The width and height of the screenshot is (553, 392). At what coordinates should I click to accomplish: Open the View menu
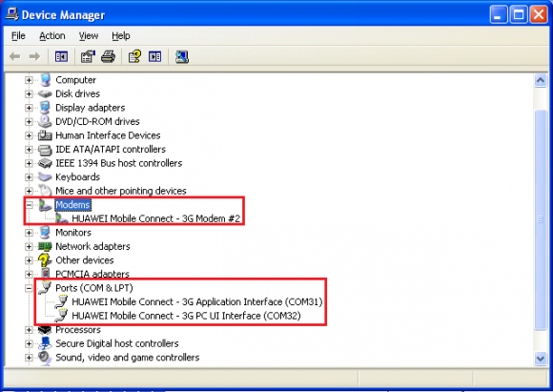88,36
